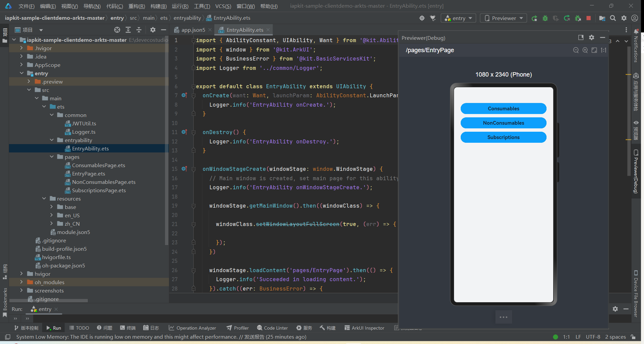Click the Search Everywhere magnifier icon
644x344 pixels.
613,18
